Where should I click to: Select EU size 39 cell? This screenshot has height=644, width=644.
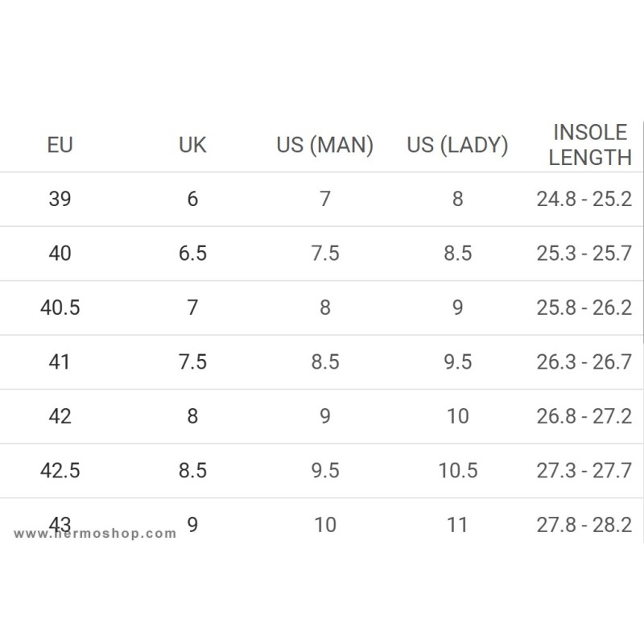pyautogui.click(x=60, y=199)
